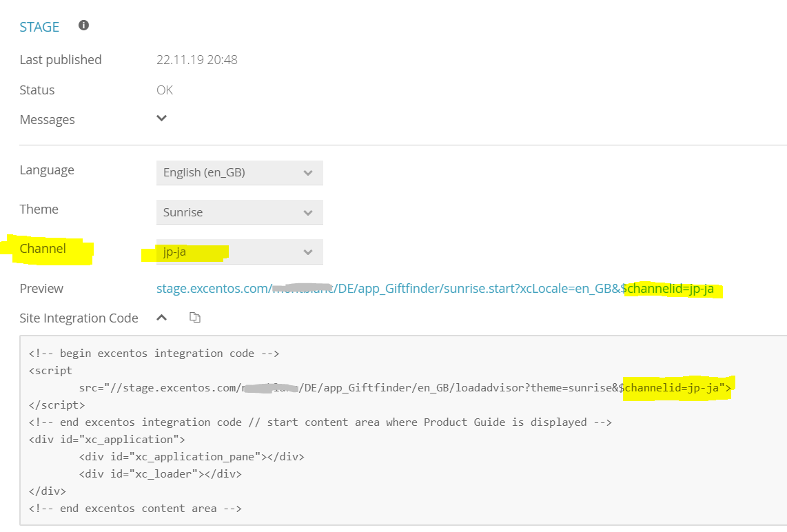Open the Language dropdown English (en_GB)

point(239,173)
